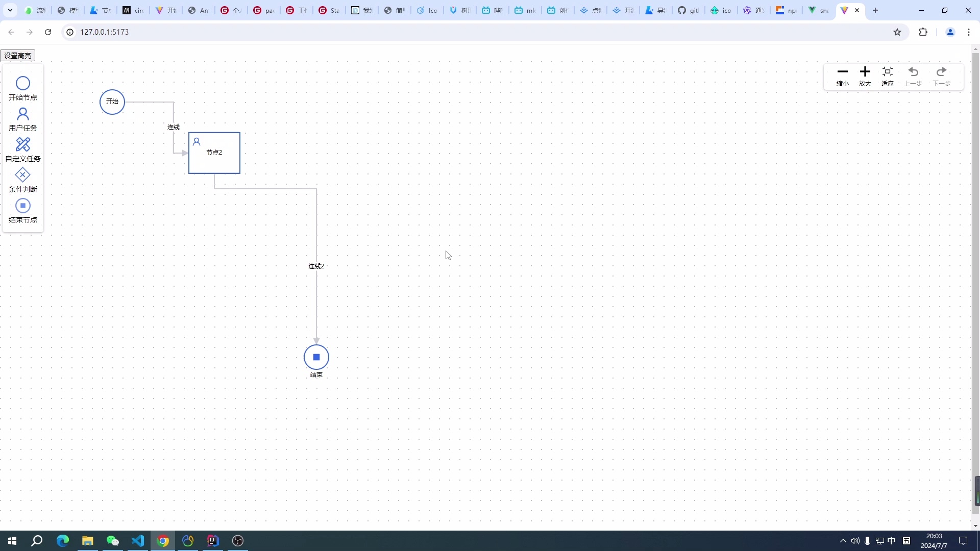Click the 结束 end node on canvas
This screenshot has width=980, height=551.
[316, 357]
